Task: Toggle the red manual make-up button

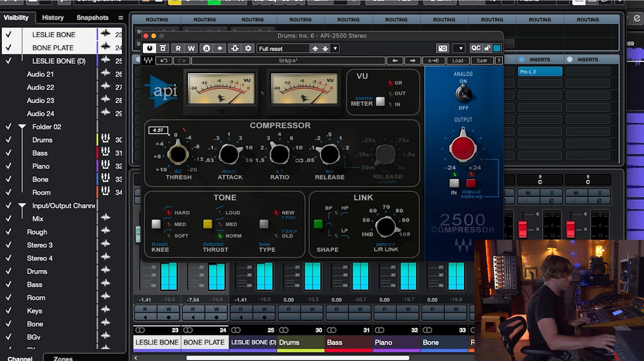Action: [471, 183]
